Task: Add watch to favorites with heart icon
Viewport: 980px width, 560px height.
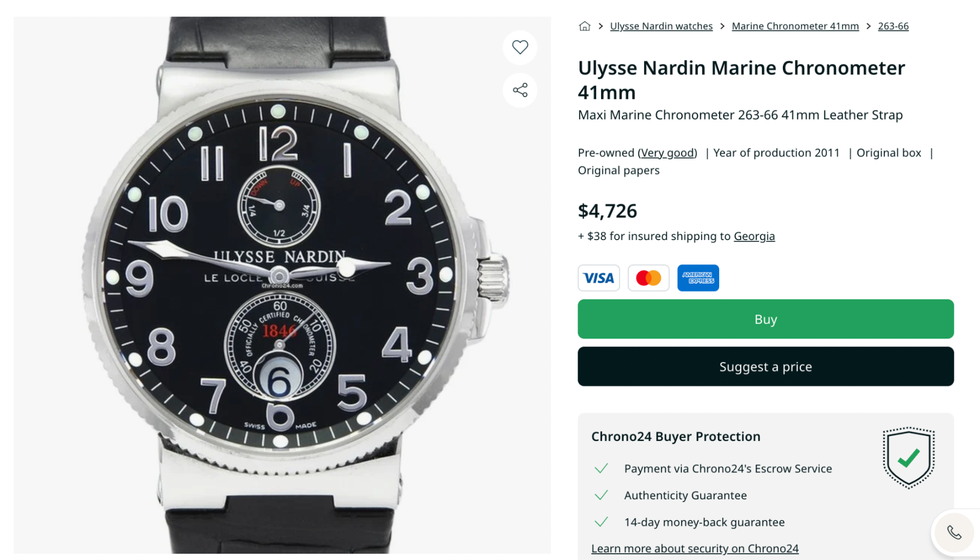Action: coord(520,47)
